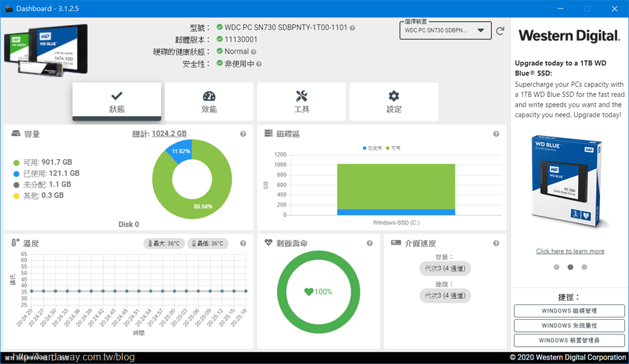Open help for the 剩餘壽命 life remaining panel
629x364 pixels.
[369, 243]
